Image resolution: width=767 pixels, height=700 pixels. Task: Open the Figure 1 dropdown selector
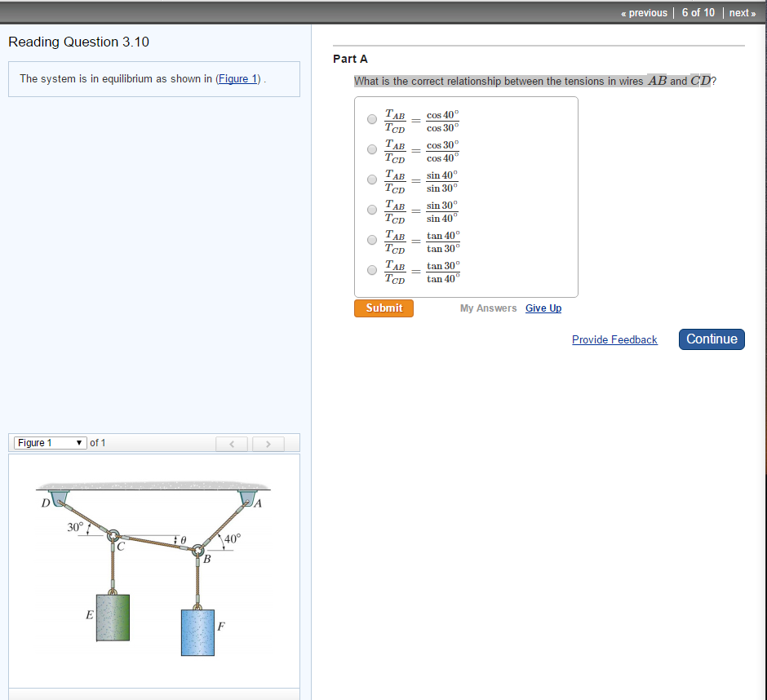pyautogui.click(x=51, y=443)
